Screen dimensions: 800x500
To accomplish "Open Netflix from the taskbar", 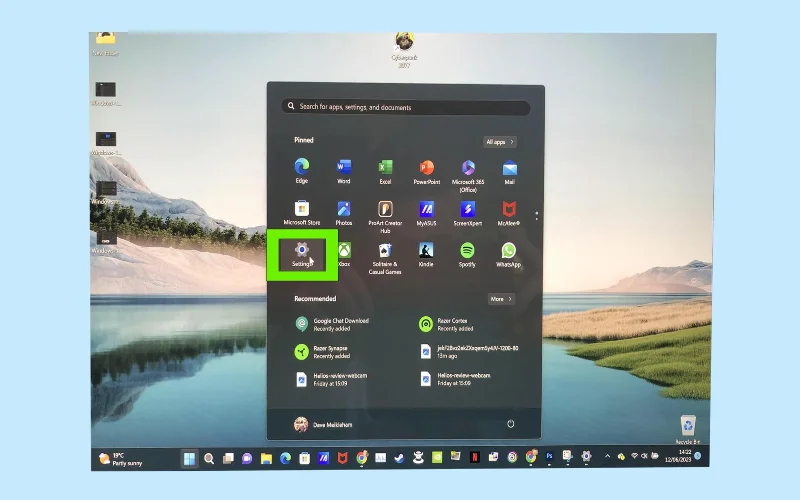I will (x=474, y=457).
